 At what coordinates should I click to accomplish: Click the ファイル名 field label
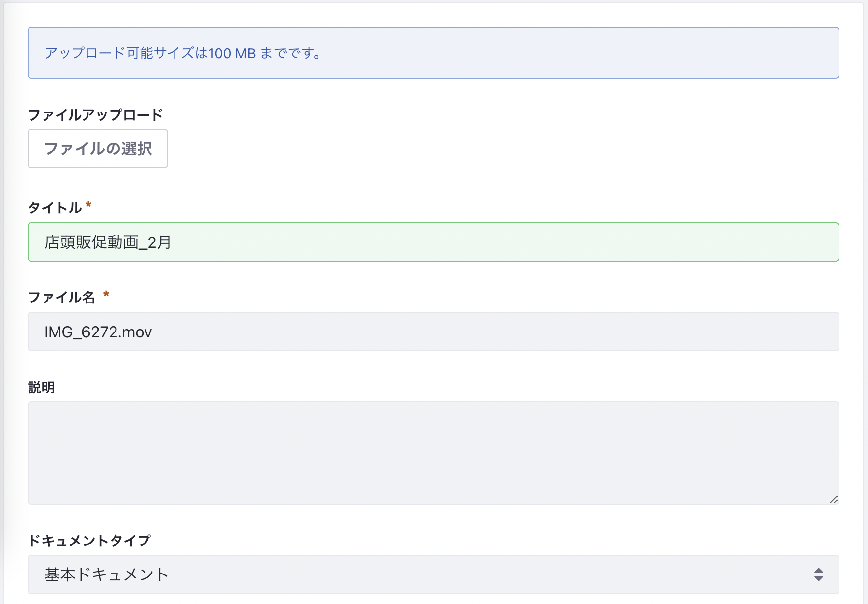[61, 297]
